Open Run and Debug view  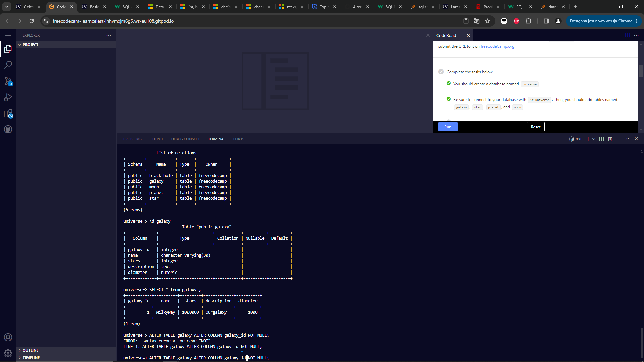tap(8, 97)
